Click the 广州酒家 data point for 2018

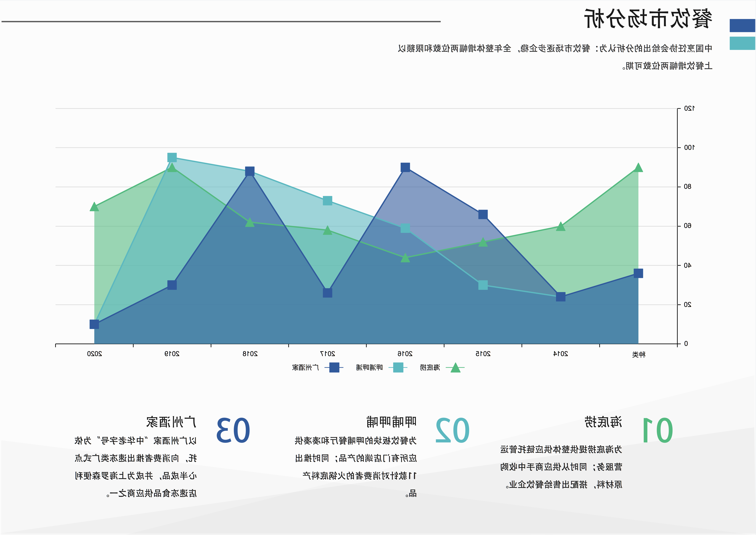coord(250,171)
